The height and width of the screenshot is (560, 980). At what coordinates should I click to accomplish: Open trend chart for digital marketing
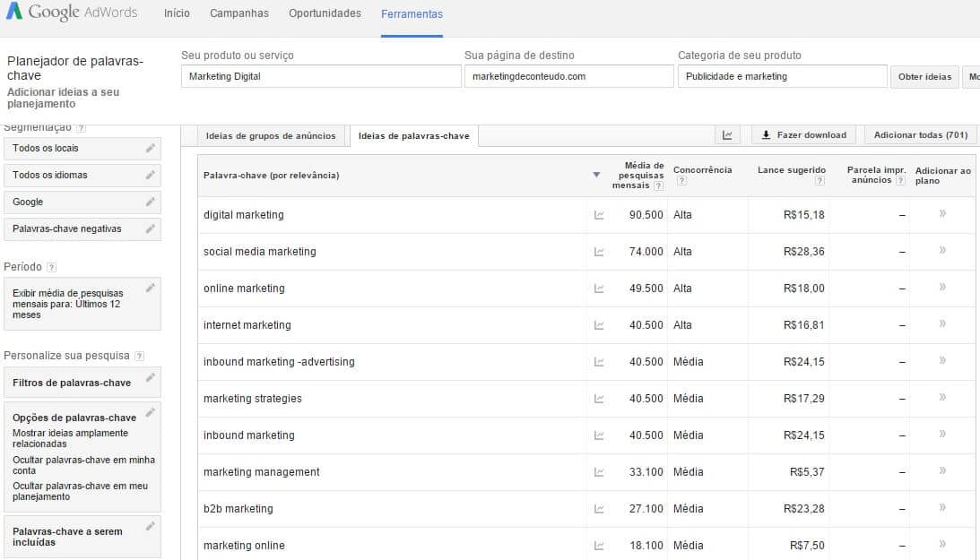click(599, 215)
